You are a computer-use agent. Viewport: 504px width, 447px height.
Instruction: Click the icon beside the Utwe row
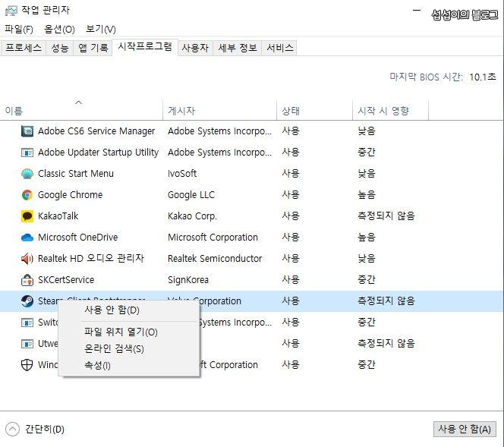[x=27, y=344]
